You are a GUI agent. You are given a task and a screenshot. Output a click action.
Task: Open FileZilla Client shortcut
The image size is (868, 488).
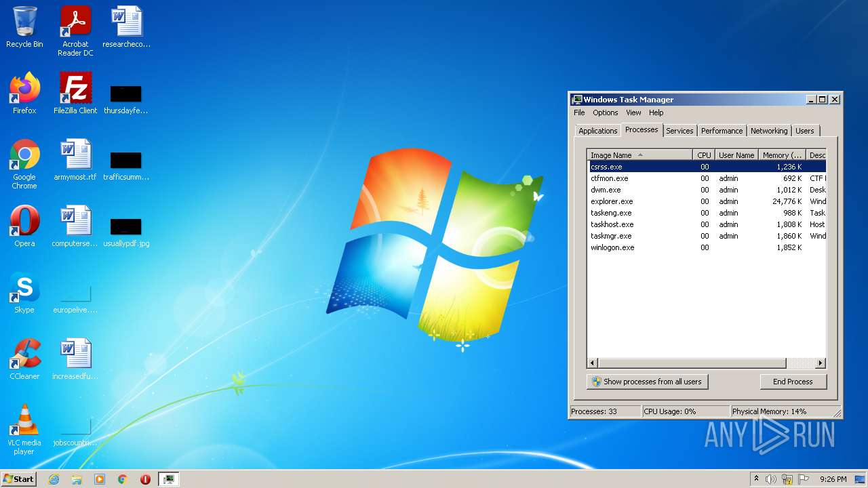pos(75,94)
